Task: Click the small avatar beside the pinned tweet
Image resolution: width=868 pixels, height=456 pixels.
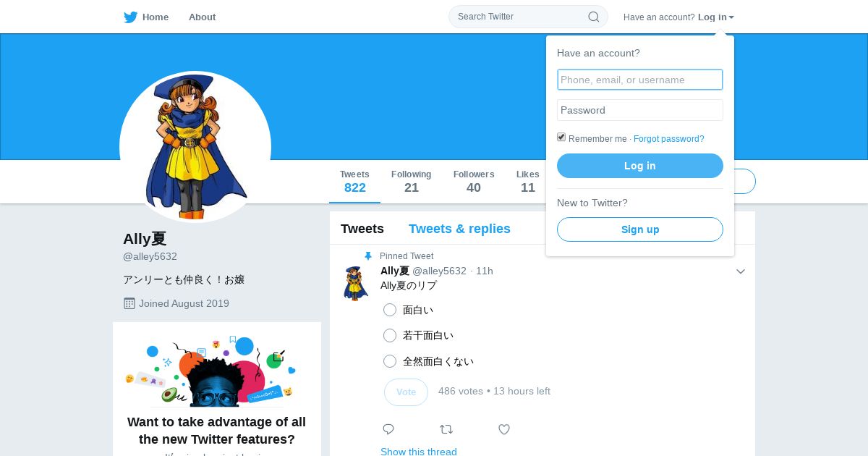Action: [x=355, y=283]
